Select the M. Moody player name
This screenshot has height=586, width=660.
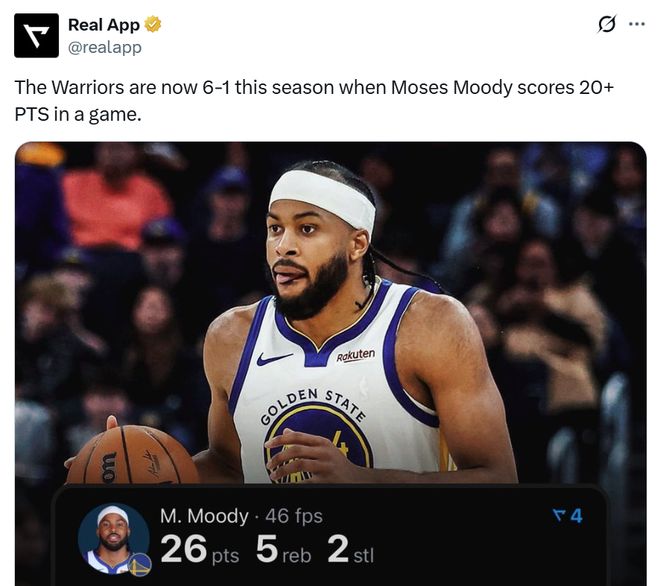[x=204, y=516]
